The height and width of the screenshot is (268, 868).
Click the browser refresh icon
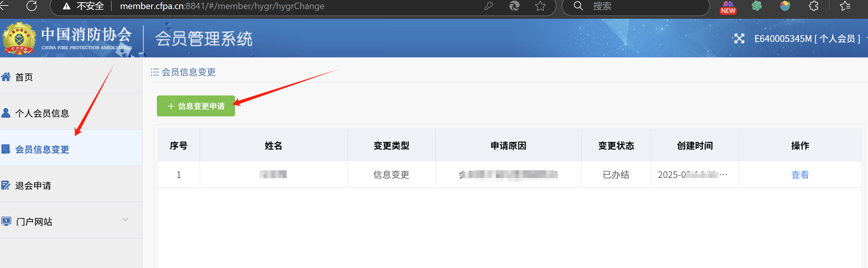[32, 6]
